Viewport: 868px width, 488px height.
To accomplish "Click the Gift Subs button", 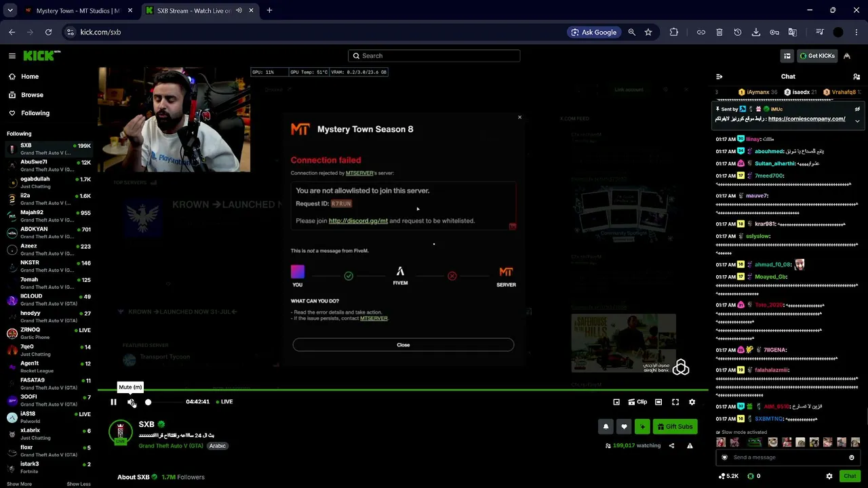I will point(675,426).
